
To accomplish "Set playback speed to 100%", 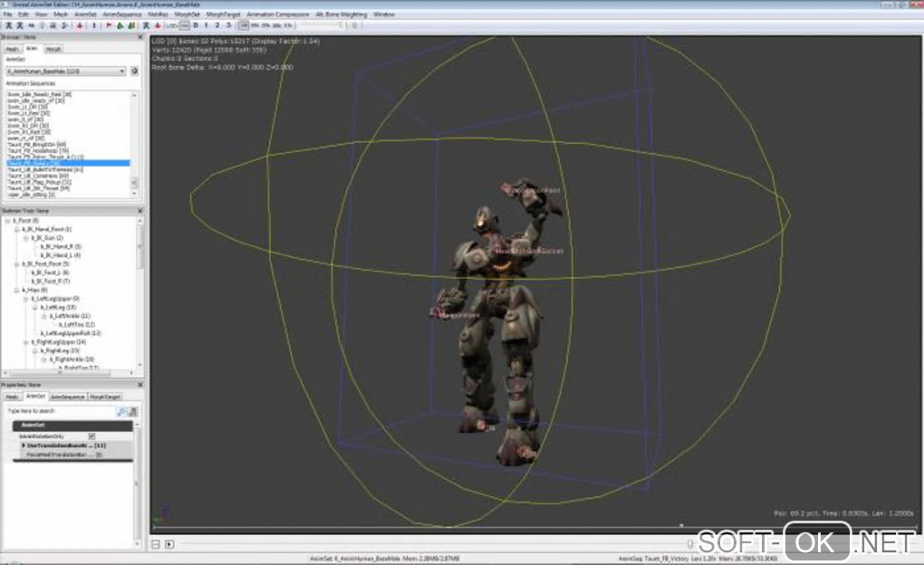I will (244, 25).
